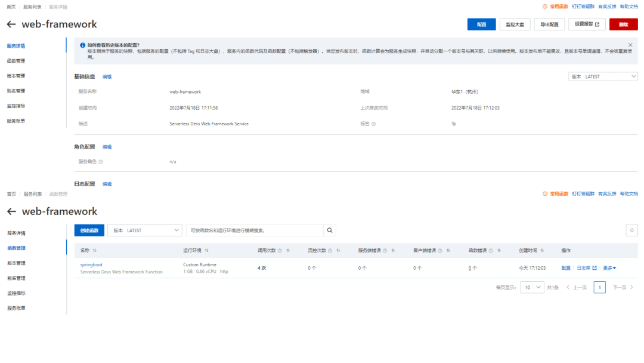Click the tag icon next to 标签

[454, 124]
